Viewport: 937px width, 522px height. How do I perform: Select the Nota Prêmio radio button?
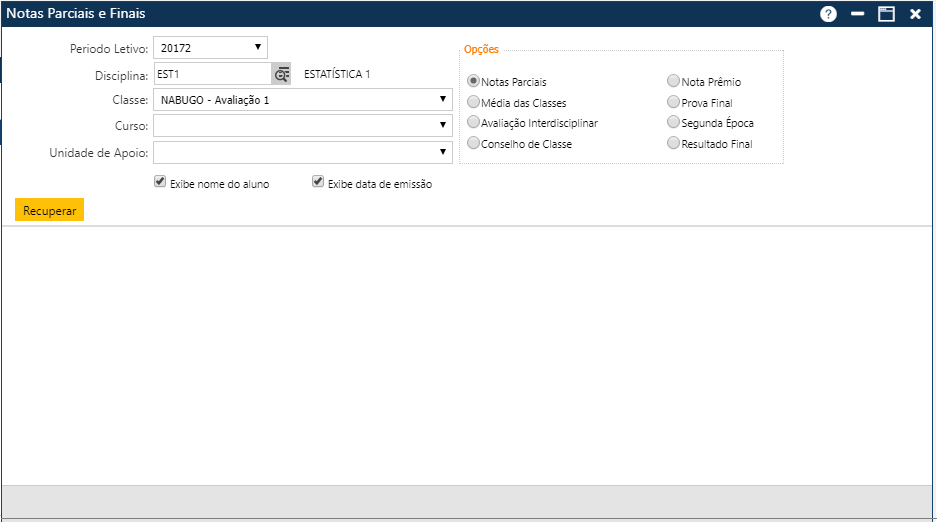[673, 82]
